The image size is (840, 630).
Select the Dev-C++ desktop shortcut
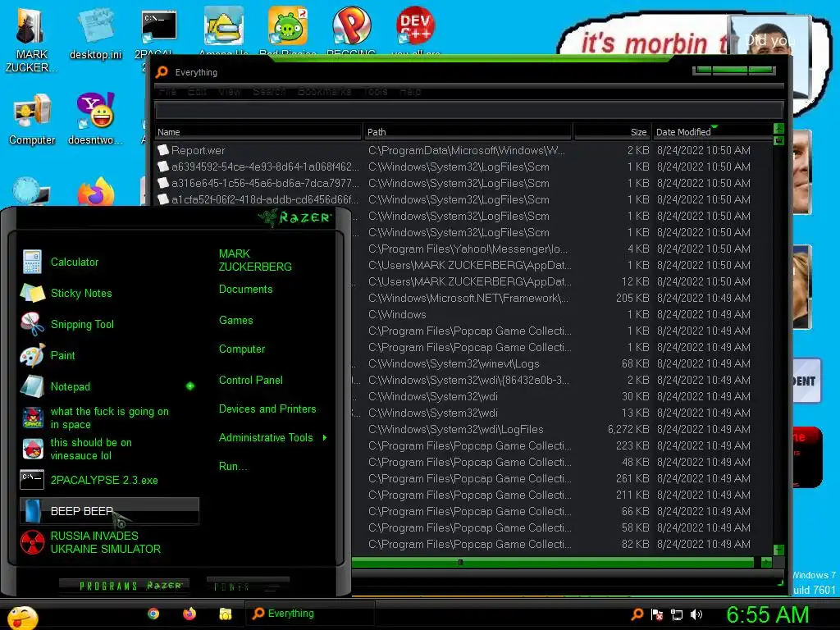pos(415,30)
